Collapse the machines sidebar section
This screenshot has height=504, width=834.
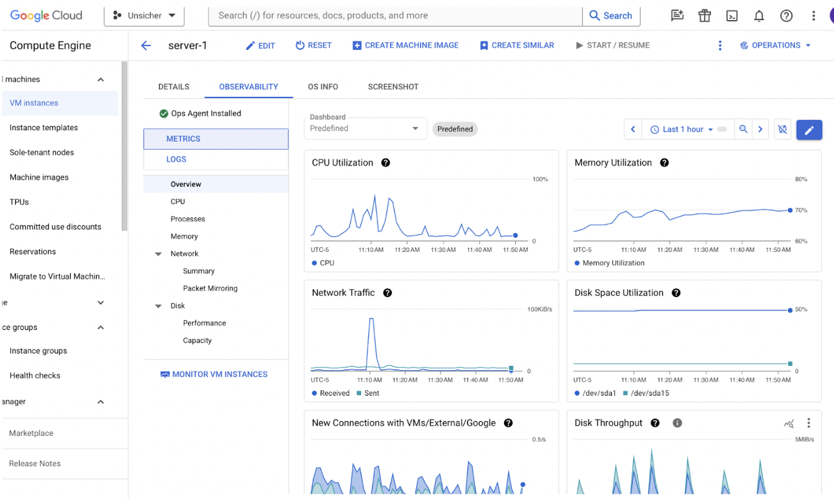coord(101,80)
